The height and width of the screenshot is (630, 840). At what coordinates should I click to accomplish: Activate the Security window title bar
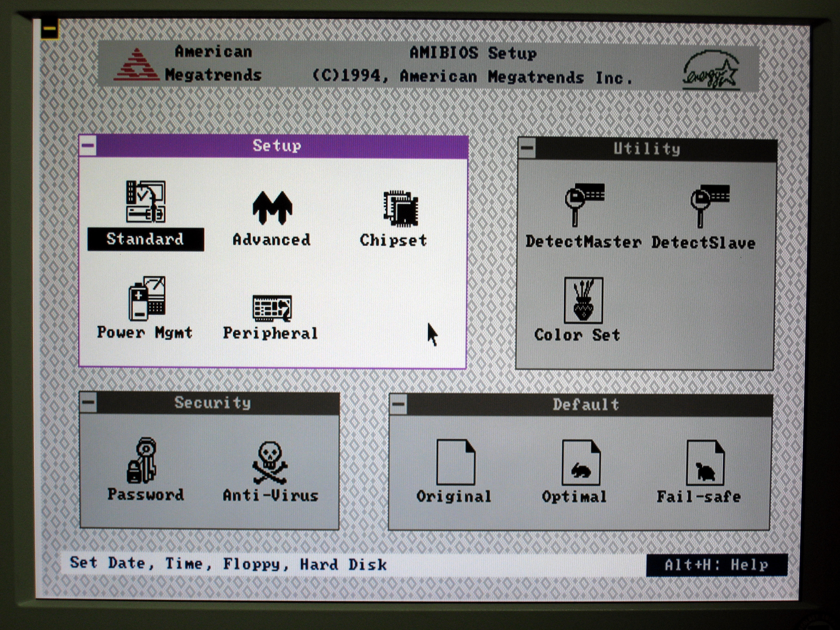coord(218,403)
